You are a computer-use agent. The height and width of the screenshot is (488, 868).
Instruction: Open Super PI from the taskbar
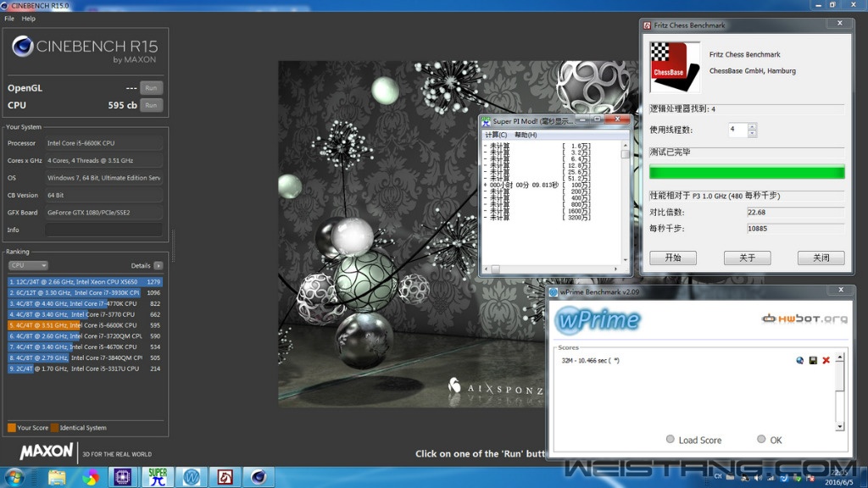[158, 476]
